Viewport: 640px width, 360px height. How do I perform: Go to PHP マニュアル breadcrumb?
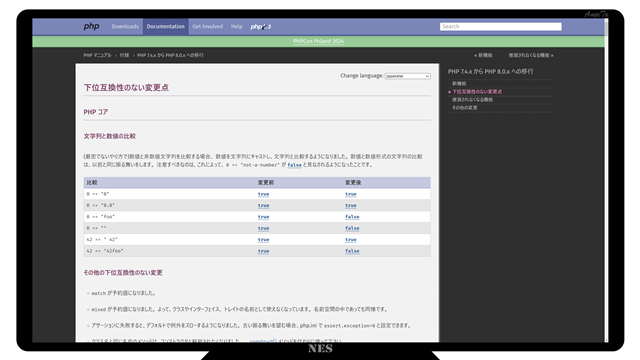[x=97, y=55]
